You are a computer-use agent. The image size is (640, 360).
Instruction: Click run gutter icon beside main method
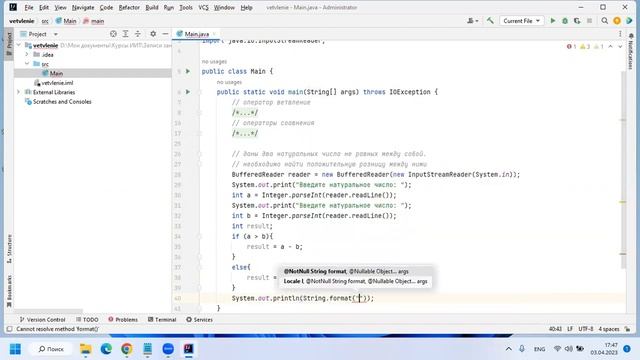click(x=188, y=92)
